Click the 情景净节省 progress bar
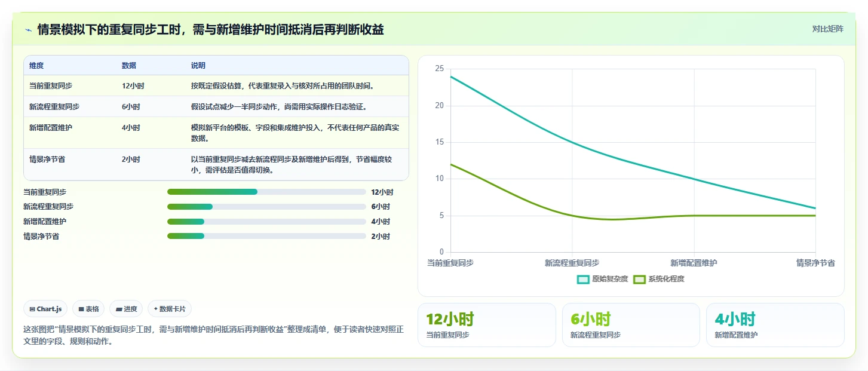This screenshot has height=371, width=868. pos(266,236)
